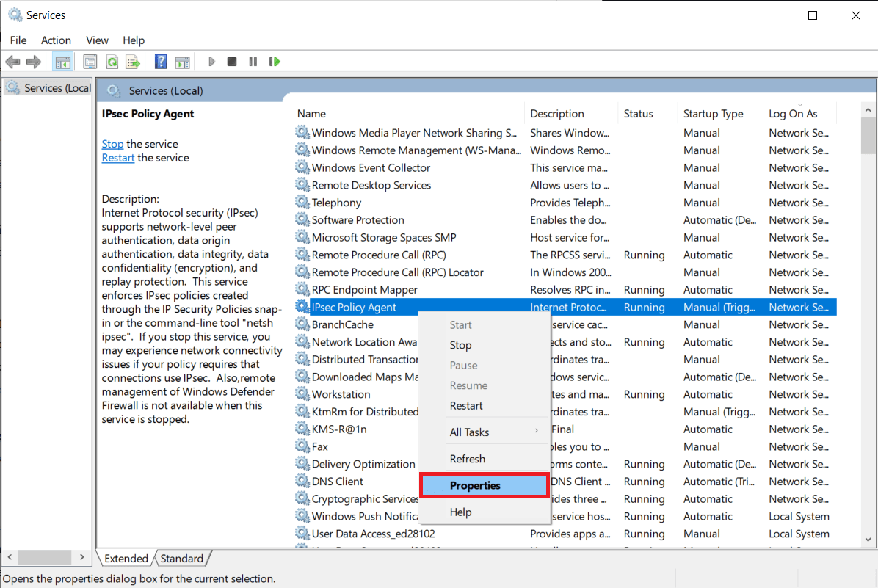This screenshot has height=588, width=878.
Task: Switch to the Standard tab
Action: pyautogui.click(x=181, y=558)
